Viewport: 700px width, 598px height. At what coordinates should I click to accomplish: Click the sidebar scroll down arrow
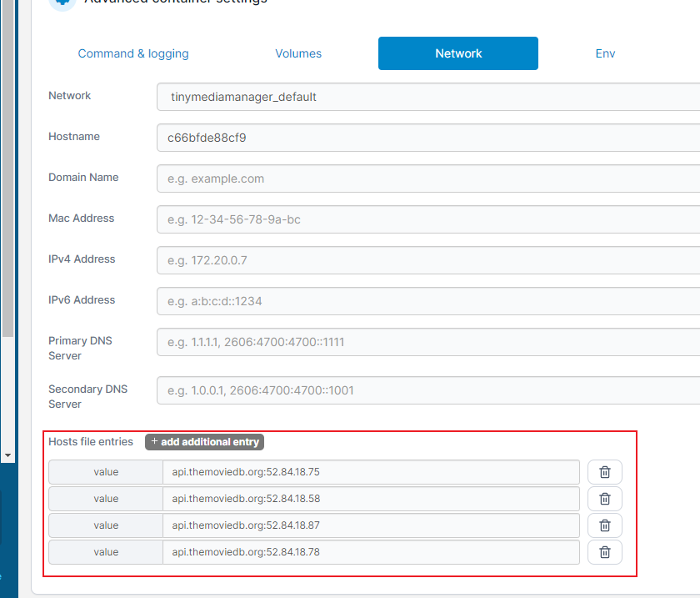click(x=7, y=455)
